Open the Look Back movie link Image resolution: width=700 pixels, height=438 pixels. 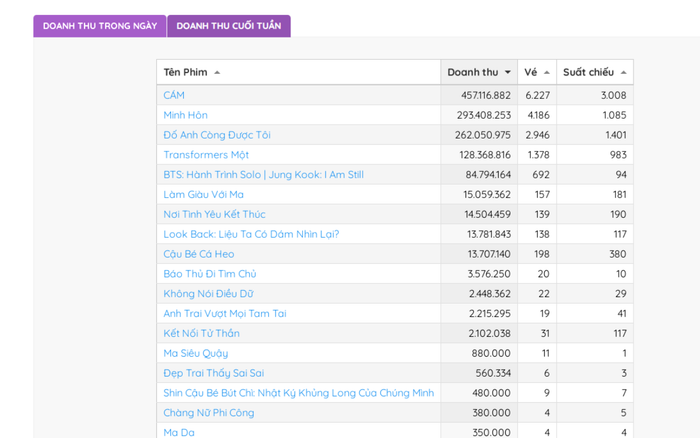[251, 234]
